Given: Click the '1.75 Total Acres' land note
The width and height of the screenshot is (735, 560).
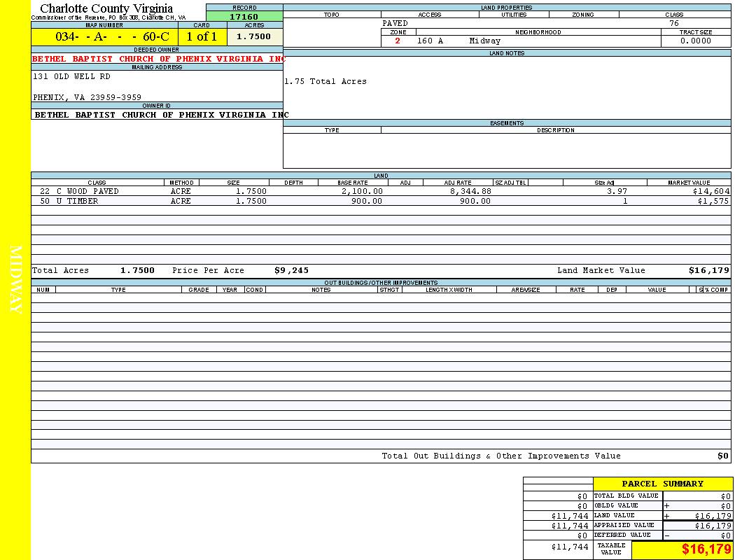Looking at the screenshot, I should (325, 81).
